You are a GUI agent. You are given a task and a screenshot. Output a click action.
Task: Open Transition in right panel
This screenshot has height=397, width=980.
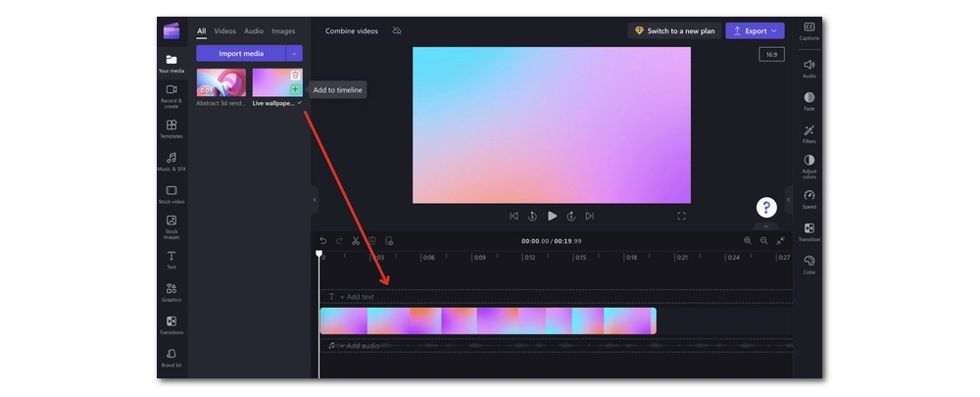click(808, 232)
